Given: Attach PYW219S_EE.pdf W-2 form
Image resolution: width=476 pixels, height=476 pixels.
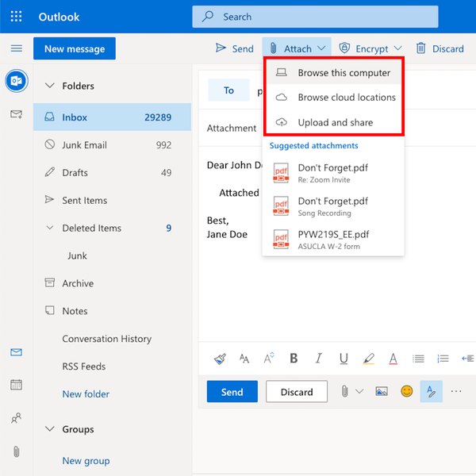Looking at the screenshot, I should [x=333, y=240].
